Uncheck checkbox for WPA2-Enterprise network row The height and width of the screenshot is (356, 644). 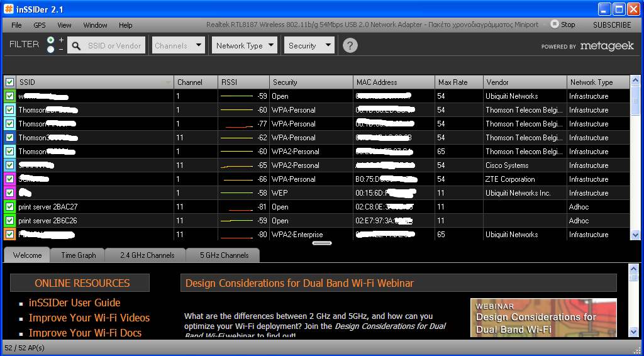tap(9, 235)
